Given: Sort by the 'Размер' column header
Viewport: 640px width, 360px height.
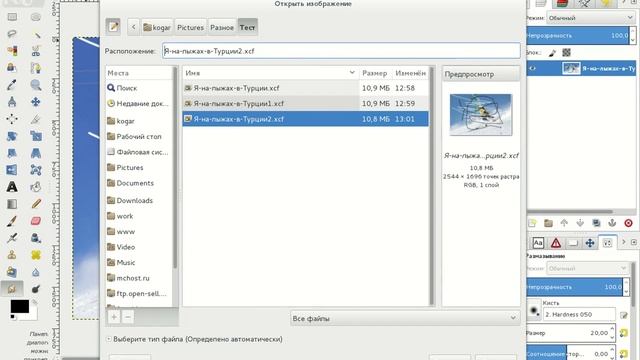Looking at the screenshot, I should click(375, 73).
